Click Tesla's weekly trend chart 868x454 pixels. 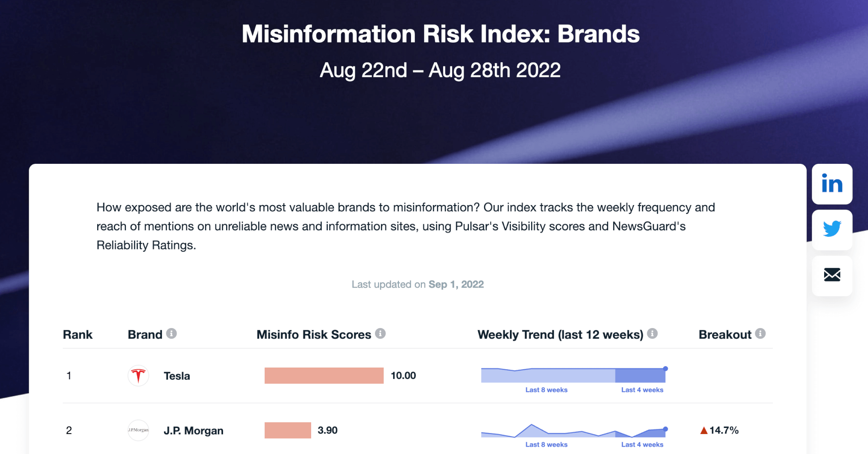point(573,376)
